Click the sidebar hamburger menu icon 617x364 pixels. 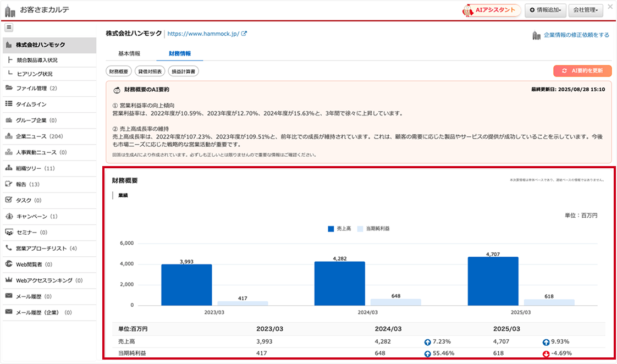(x=9, y=27)
